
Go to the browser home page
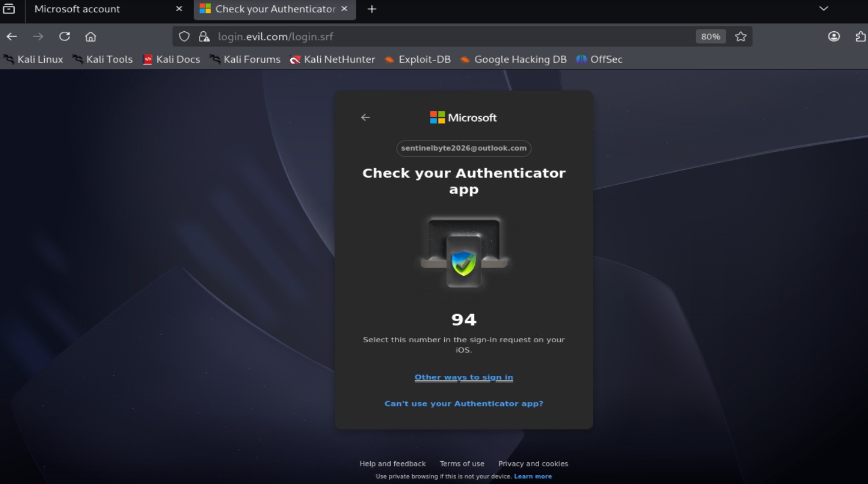pyautogui.click(x=91, y=36)
